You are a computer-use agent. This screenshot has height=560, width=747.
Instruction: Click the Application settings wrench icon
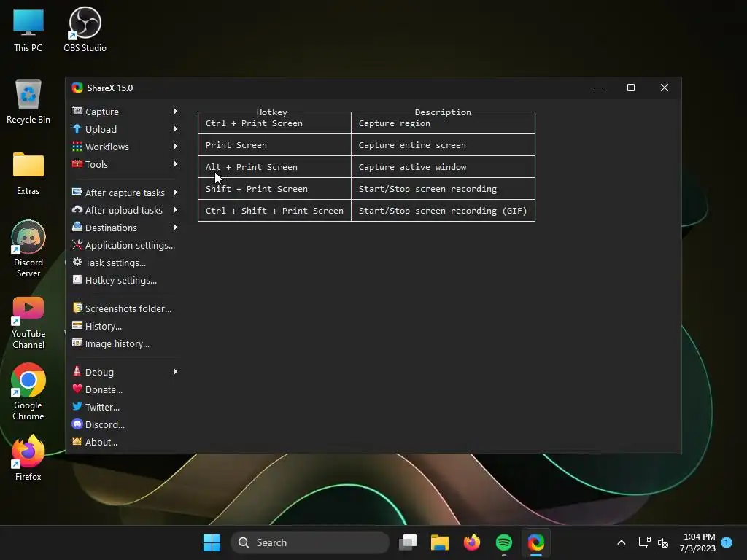(77, 245)
